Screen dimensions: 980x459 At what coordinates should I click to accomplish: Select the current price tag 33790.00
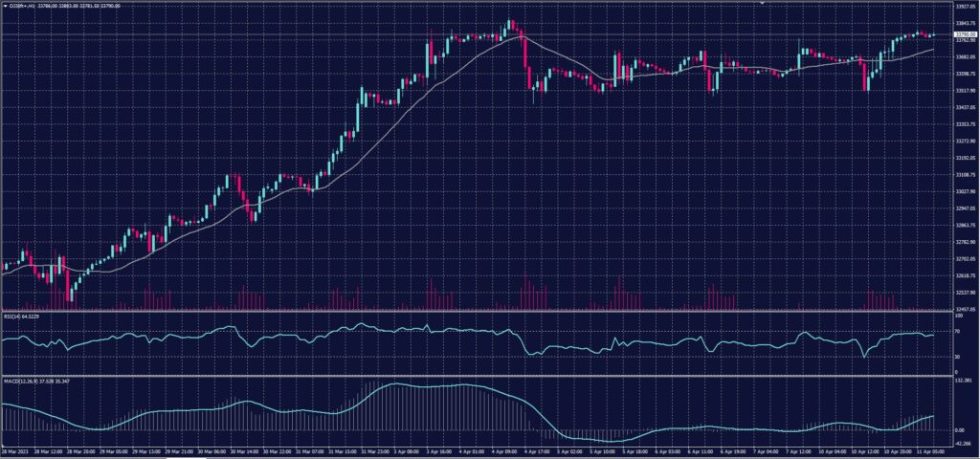click(x=965, y=35)
